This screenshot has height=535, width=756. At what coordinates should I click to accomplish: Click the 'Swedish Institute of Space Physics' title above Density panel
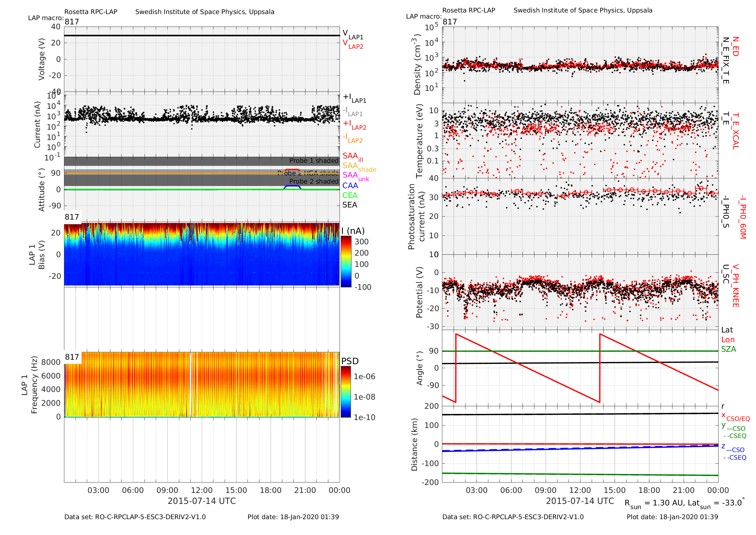pos(583,10)
